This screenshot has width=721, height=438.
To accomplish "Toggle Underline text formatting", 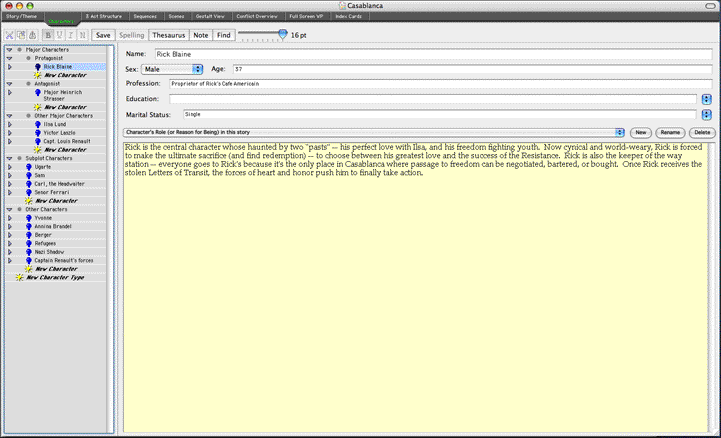I will point(60,35).
